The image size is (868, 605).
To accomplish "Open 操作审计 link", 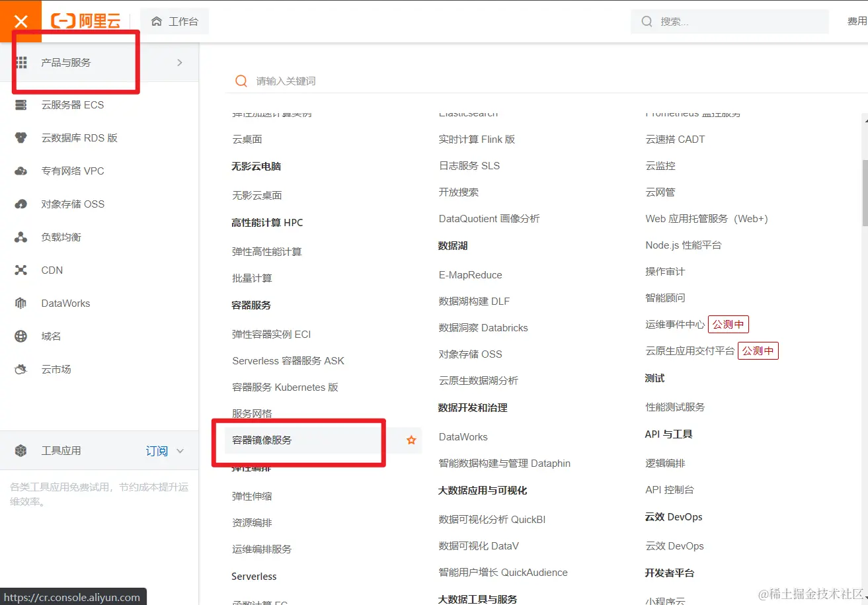I will pos(665,272).
